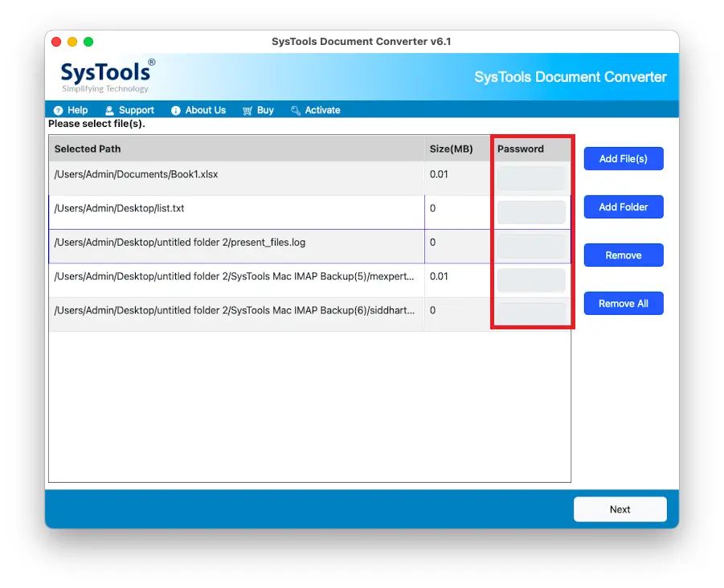Maximize the window with green button

(x=88, y=42)
